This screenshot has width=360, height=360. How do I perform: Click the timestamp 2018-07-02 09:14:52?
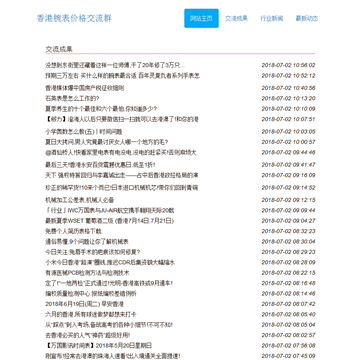pos(288,187)
